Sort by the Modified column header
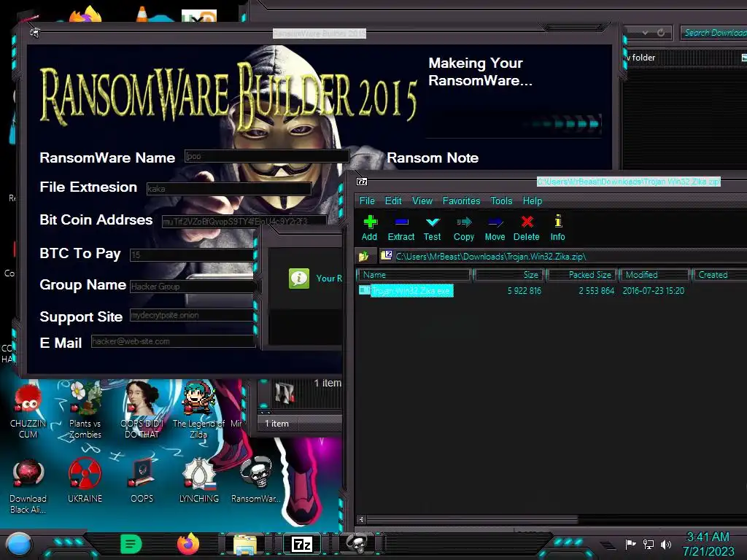This screenshot has height=560, width=747. coord(654,275)
